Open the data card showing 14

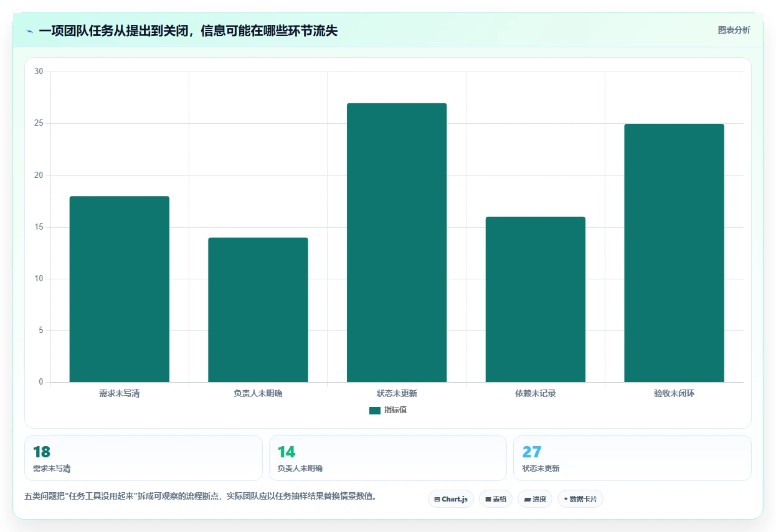(x=388, y=458)
